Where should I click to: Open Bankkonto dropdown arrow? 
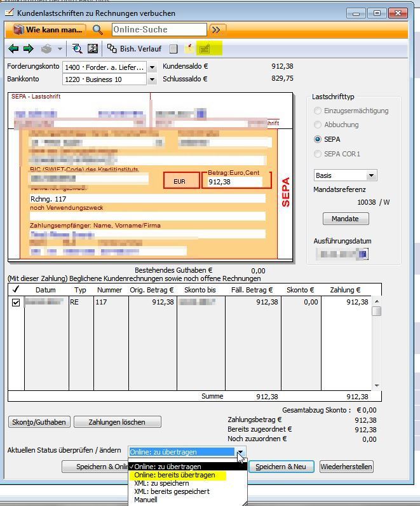click(152, 79)
